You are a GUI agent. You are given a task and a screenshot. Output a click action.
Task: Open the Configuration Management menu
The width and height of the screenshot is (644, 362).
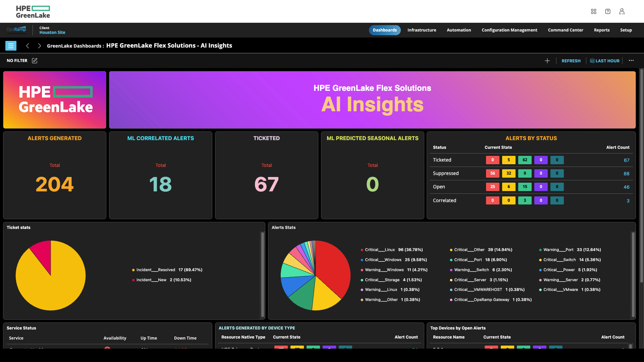509,30
